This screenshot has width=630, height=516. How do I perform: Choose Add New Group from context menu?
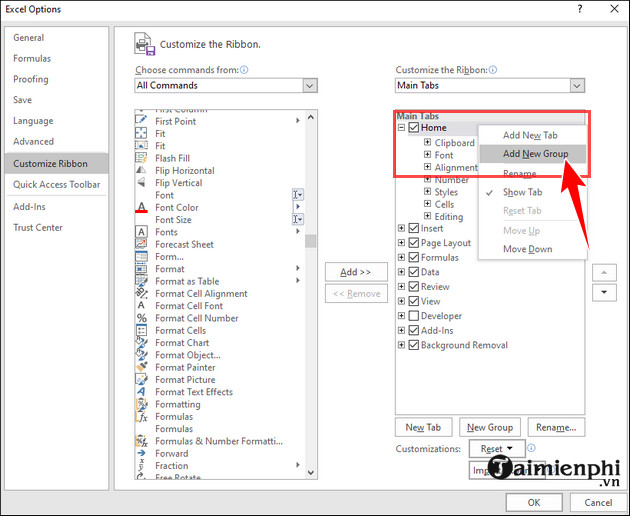532,154
